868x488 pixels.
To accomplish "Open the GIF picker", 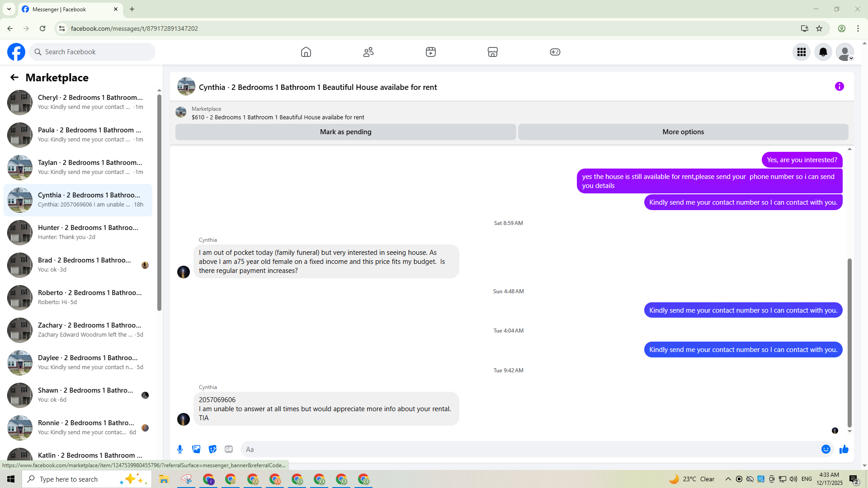I will (x=229, y=449).
